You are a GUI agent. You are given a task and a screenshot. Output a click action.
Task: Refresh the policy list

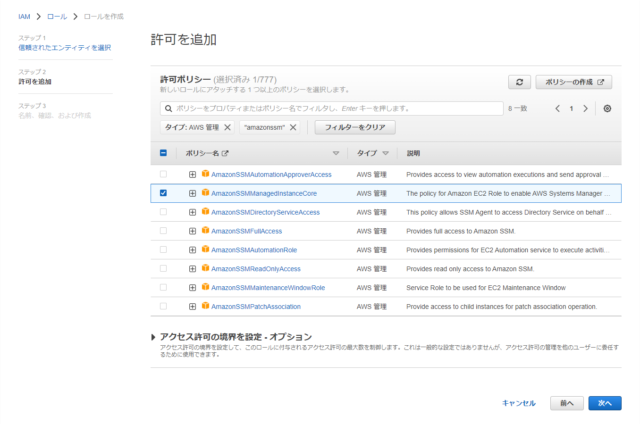point(519,82)
